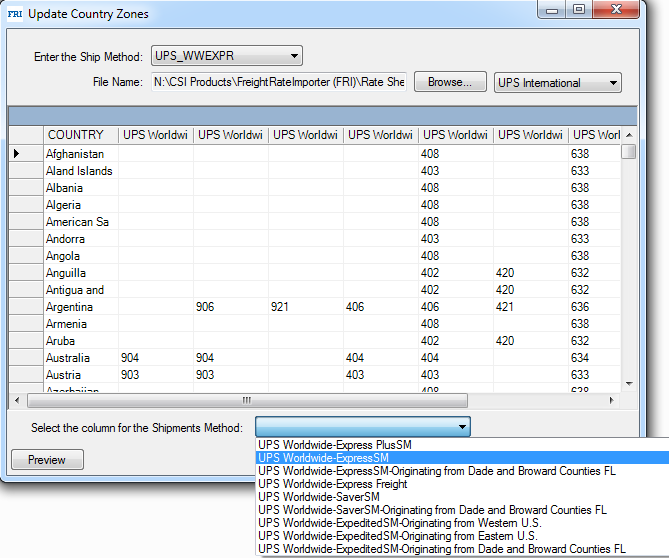Select UPS Worldwide-Express PlusSM option

pos(335,445)
